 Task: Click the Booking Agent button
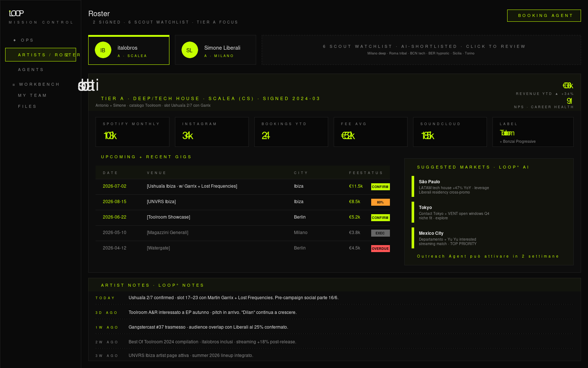coord(544,15)
